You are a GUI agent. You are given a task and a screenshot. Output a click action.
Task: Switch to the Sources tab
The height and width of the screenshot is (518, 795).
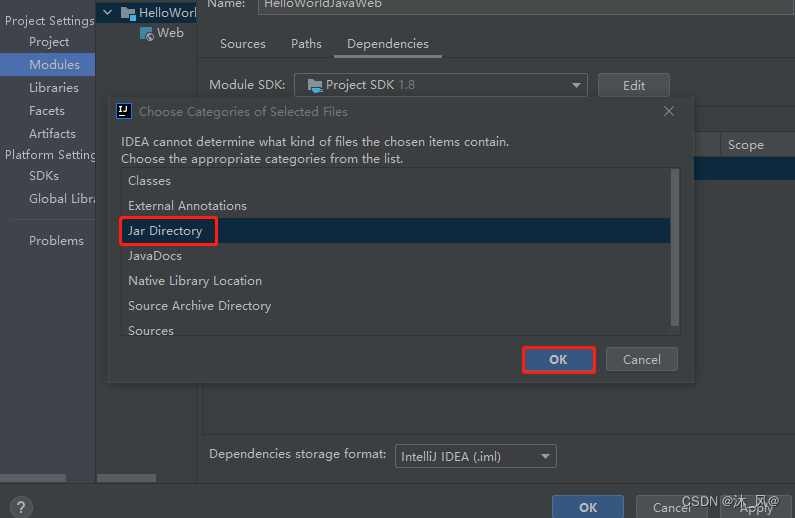(x=243, y=44)
